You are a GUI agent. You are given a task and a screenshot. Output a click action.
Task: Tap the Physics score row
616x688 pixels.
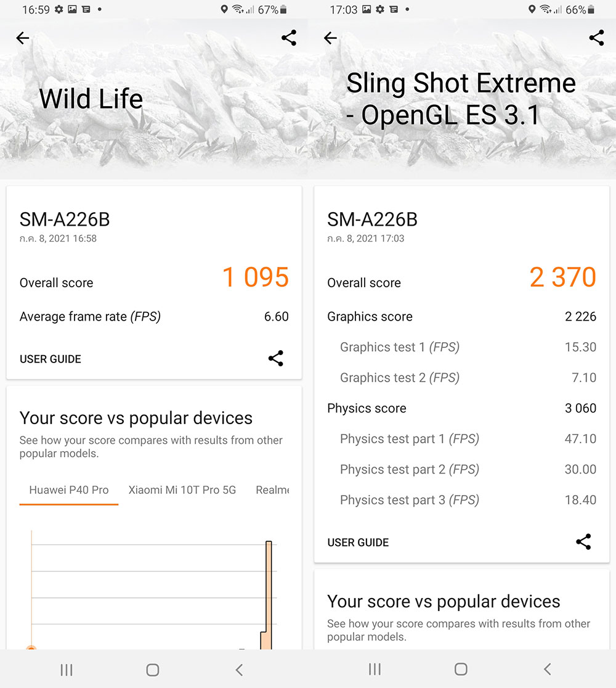pos(461,408)
